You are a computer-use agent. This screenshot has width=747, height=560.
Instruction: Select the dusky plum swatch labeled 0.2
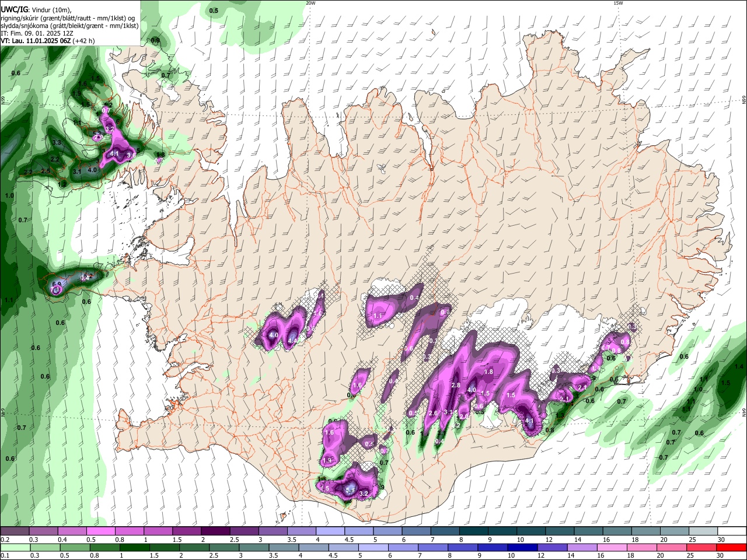click(x=15, y=531)
